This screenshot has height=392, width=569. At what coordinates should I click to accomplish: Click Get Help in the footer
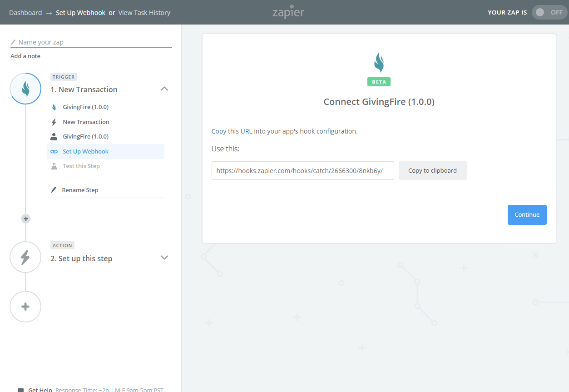[40, 390]
